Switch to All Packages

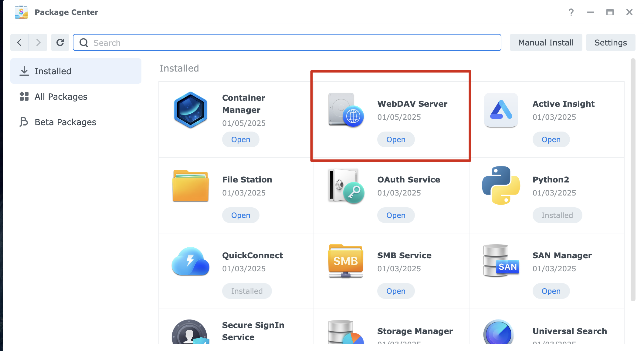76,96
